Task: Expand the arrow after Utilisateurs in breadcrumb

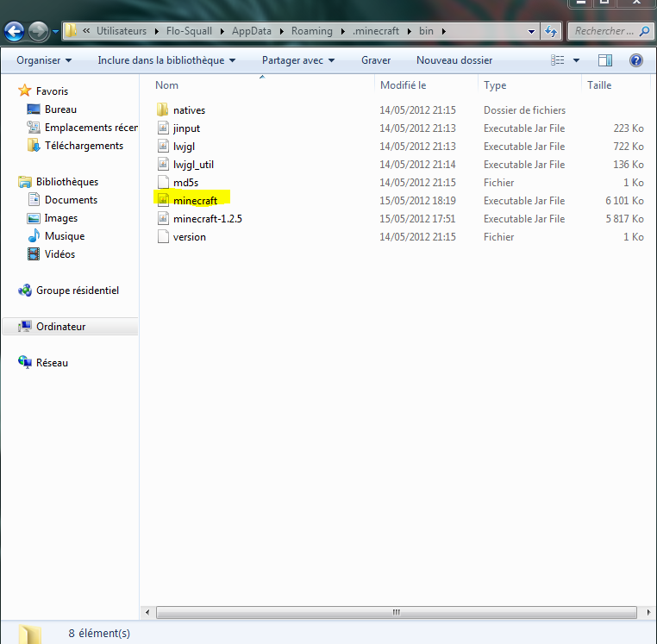Action: tap(157, 31)
